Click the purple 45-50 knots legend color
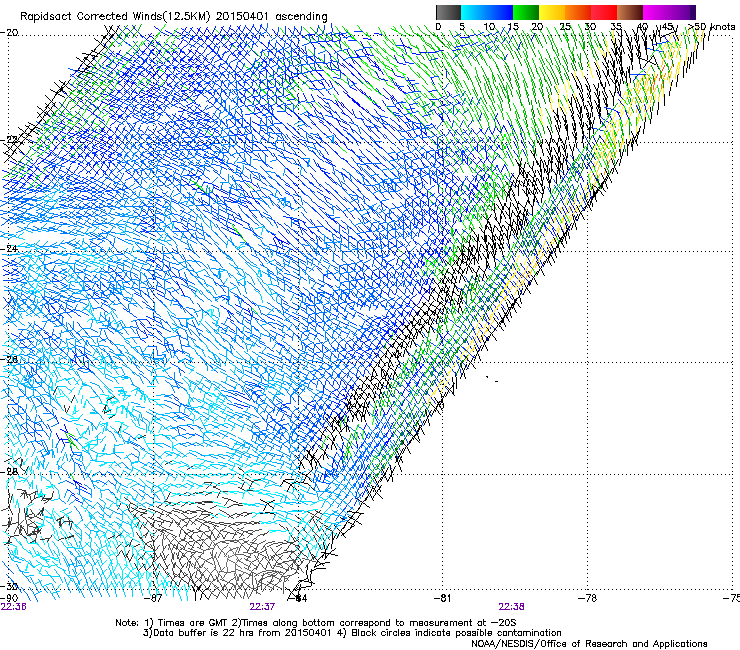This screenshot has height=650, width=740. pos(682,12)
